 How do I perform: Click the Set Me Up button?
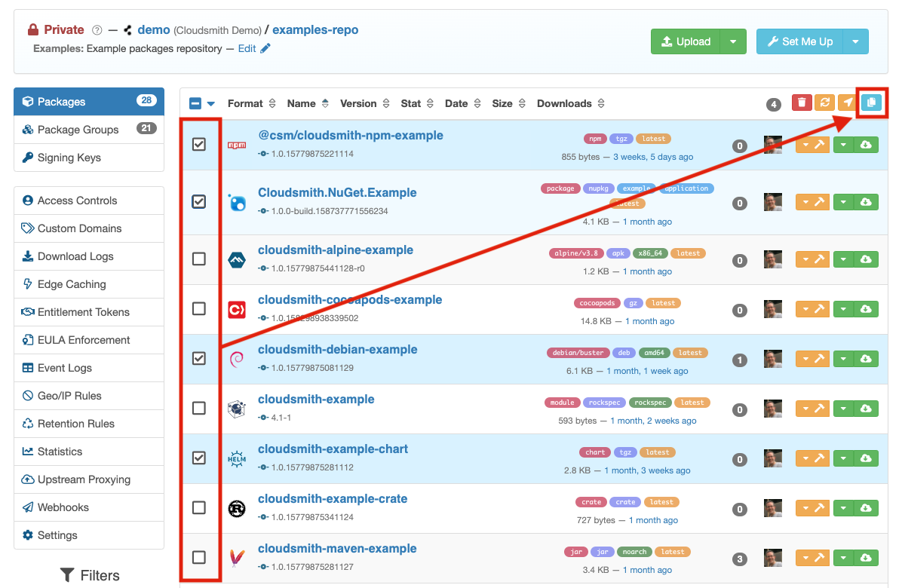(799, 41)
